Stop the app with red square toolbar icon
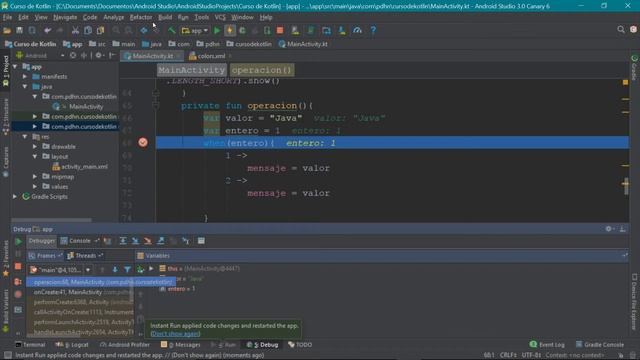 point(280,30)
